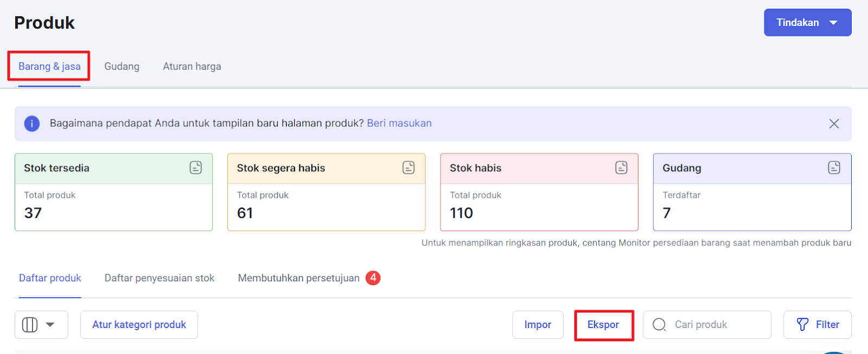Screen dimensions: 868x354
Task: Open report icon on Gudang card
Action: click(834, 168)
